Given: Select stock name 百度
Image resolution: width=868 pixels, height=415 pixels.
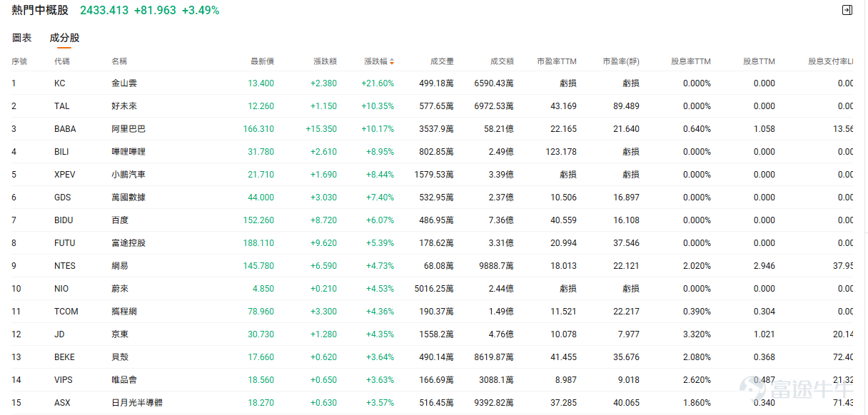Looking at the screenshot, I should (120, 220).
